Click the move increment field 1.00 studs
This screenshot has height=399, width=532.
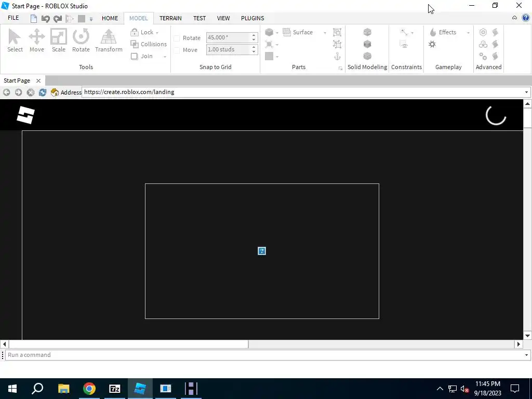[x=229, y=49]
